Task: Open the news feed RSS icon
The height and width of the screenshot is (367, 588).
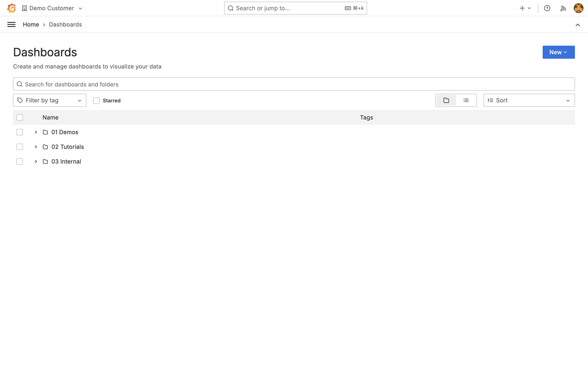Action: pos(563,8)
